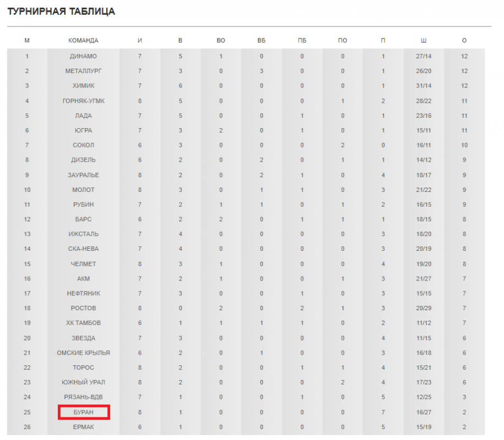
Task: Click ЗВЕЗДА goals value 11/15
Action: point(424,338)
